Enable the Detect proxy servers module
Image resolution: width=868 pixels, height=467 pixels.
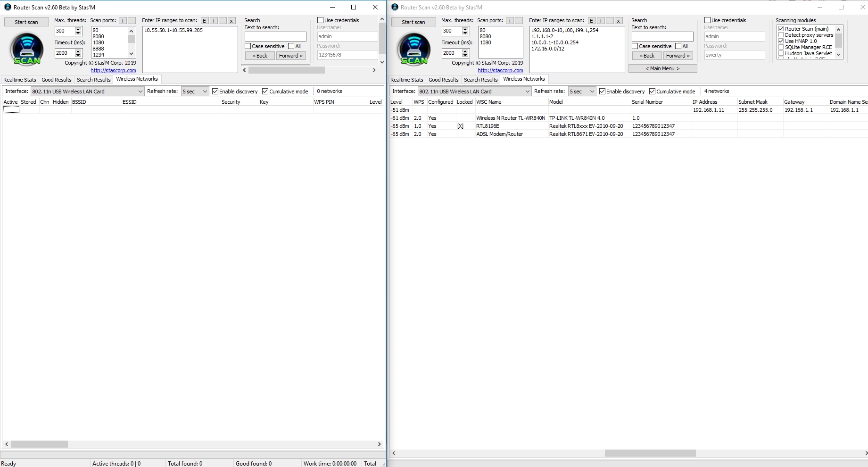(x=781, y=35)
